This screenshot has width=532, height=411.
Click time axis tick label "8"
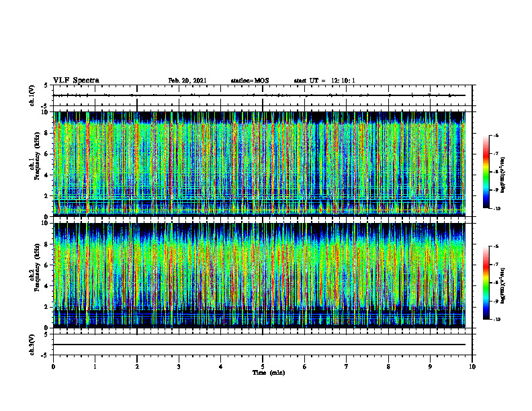[x=388, y=367]
